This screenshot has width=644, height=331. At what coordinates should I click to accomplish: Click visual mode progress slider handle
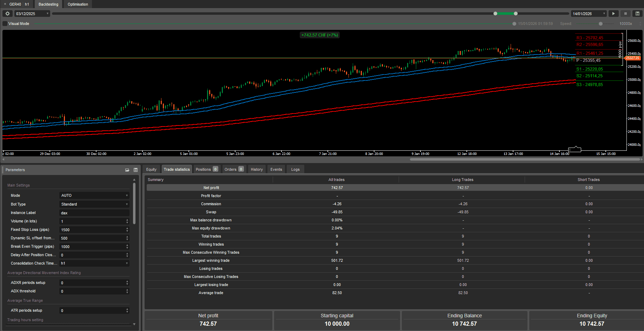point(514,24)
